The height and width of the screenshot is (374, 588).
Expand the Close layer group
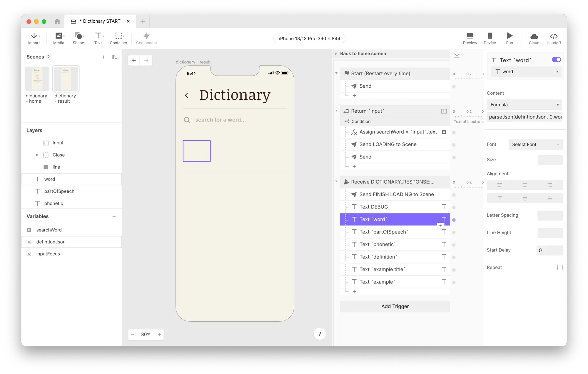[37, 155]
